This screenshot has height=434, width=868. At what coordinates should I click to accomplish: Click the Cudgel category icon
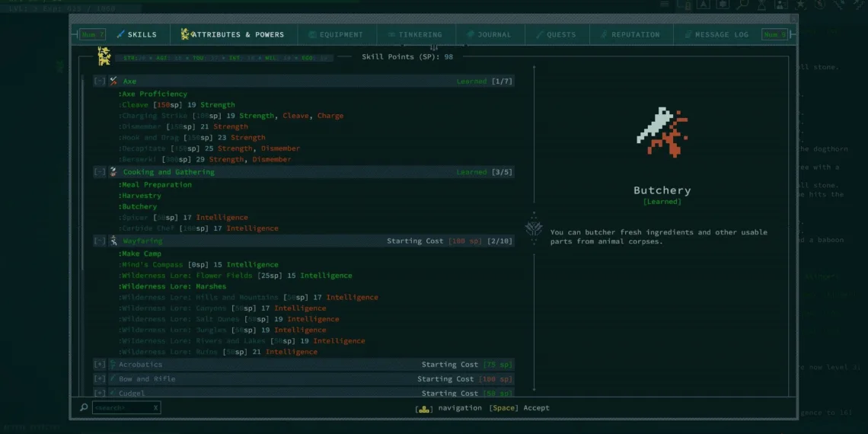click(x=113, y=393)
